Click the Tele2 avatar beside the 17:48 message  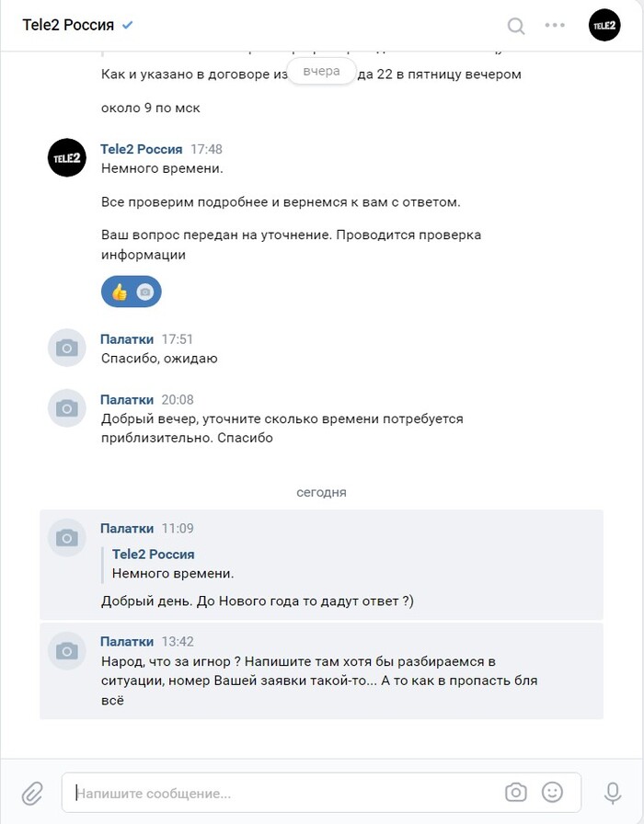67,157
